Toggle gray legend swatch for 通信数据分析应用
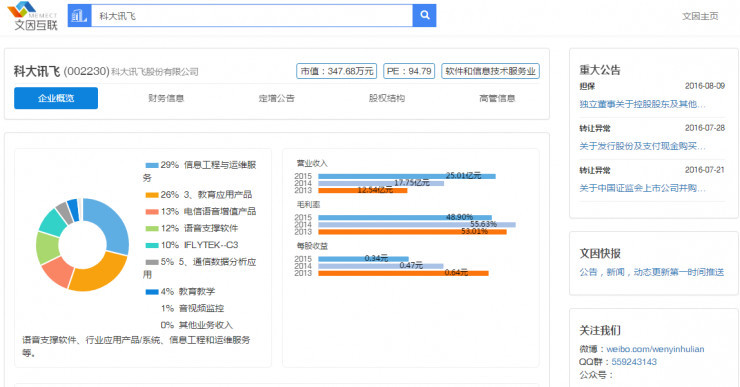Image resolution: width=740 pixels, height=387 pixels. pos(151,262)
